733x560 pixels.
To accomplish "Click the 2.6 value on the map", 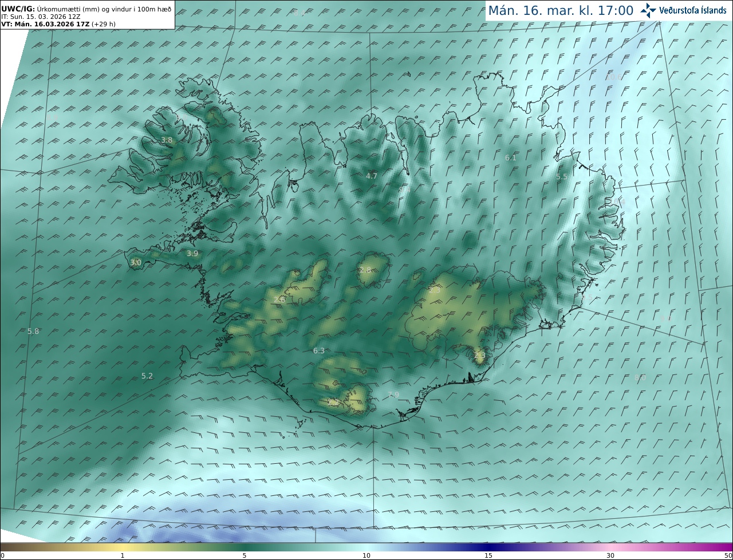I will (279, 299).
